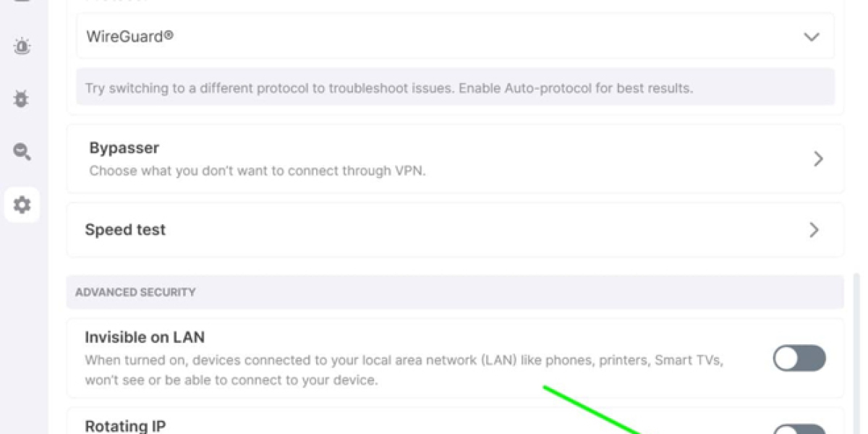Toggle the Rotating IP switch
This screenshot has height=434, width=868.
tap(799, 430)
